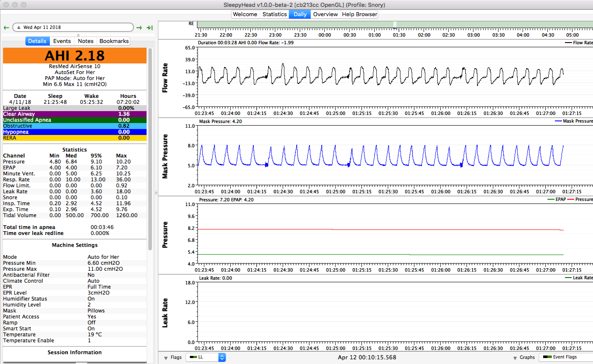Go to the previous day with left arrow
This screenshot has width=593, height=364.
click(x=6, y=27)
